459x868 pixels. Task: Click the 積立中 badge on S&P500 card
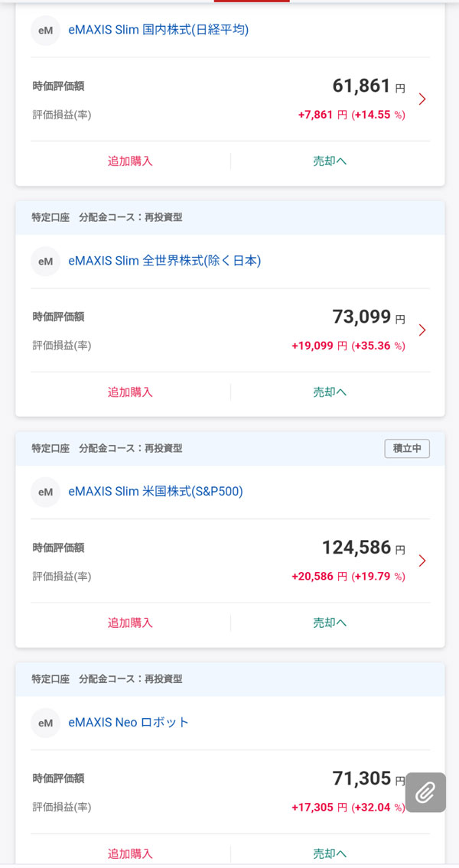407,449
